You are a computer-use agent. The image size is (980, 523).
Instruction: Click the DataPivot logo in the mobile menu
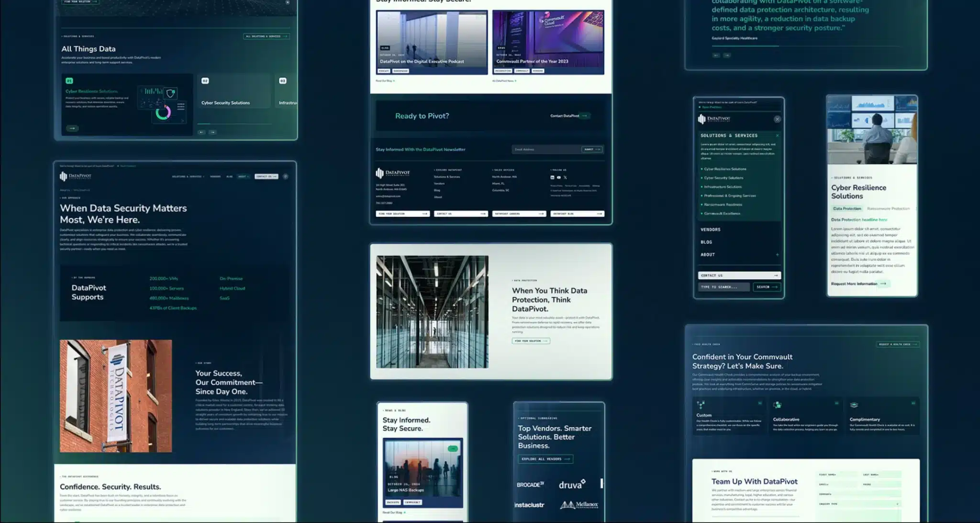pos(714,119)
